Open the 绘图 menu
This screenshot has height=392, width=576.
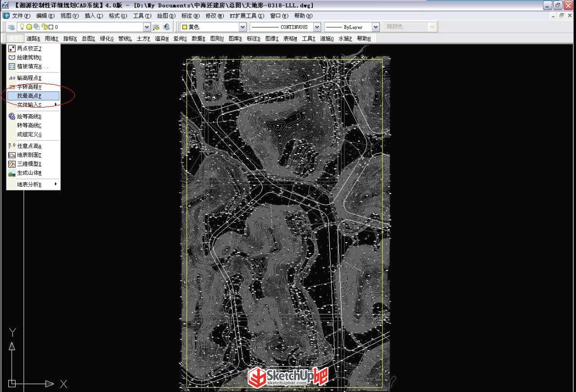pyautogui.click(x=166, y=16)
